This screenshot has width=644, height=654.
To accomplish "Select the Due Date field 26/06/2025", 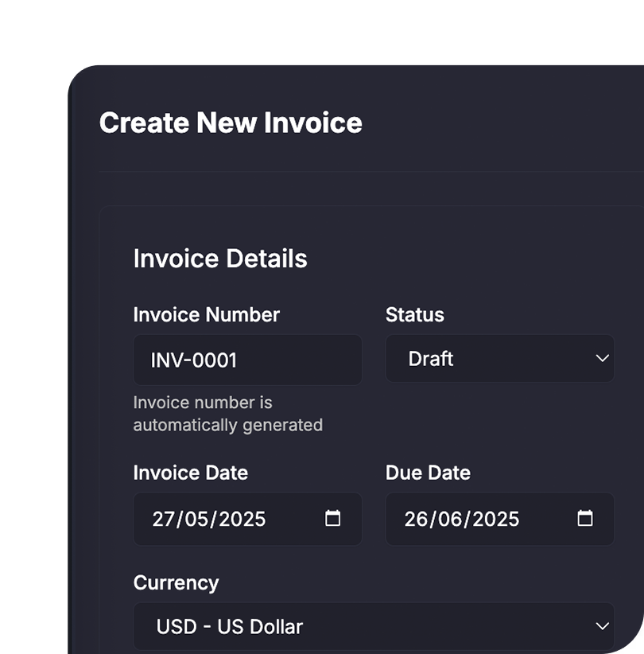I will coord(500,519).
